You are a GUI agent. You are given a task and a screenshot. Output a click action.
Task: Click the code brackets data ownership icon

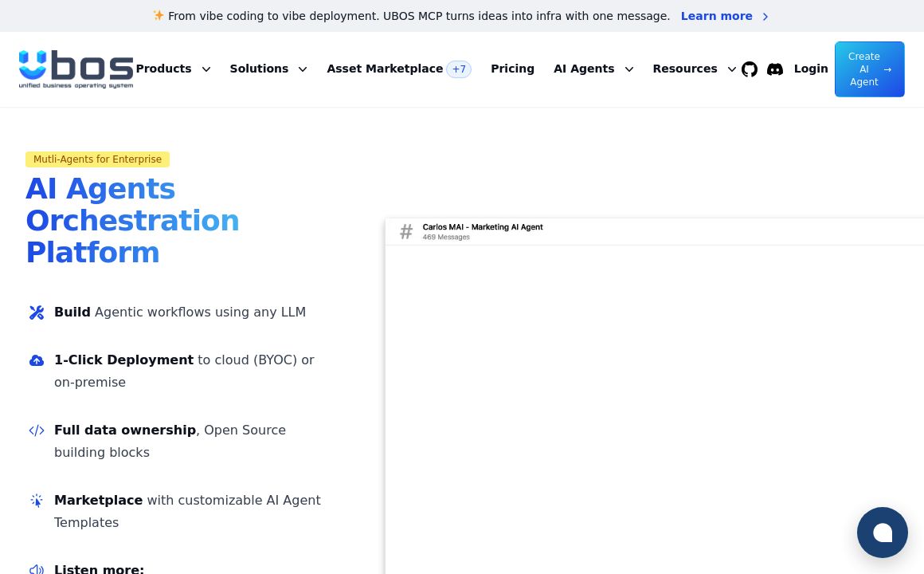point(37,431)
